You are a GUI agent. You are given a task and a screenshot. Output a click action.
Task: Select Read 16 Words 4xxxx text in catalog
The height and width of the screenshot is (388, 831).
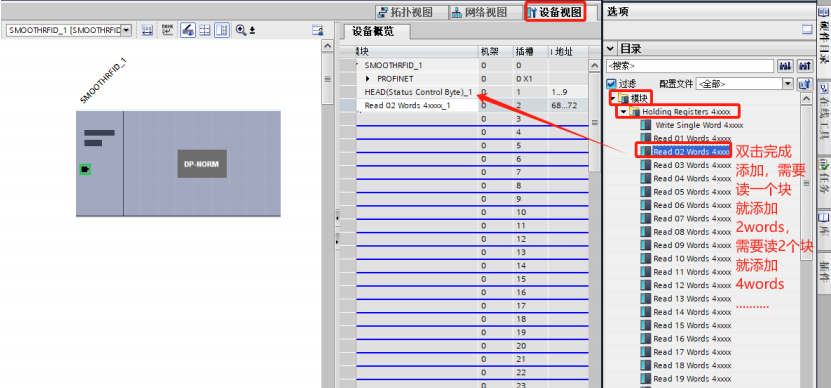coord(692,339)
